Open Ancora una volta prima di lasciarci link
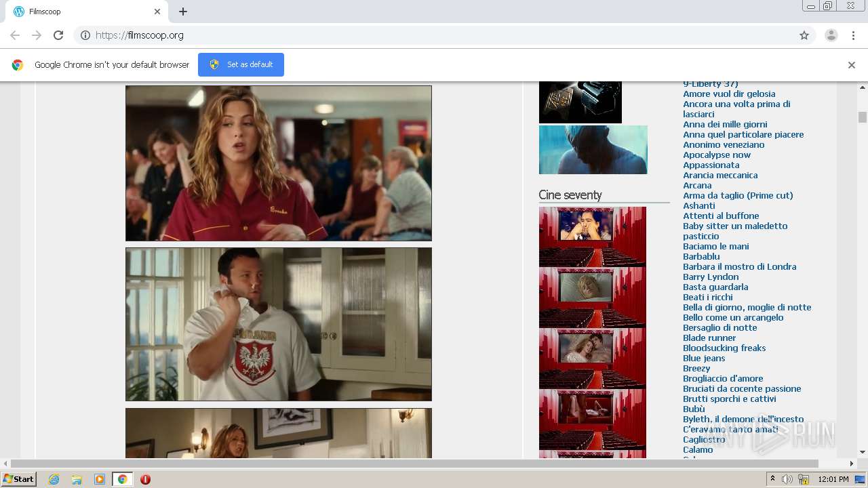 click(736, 109)
